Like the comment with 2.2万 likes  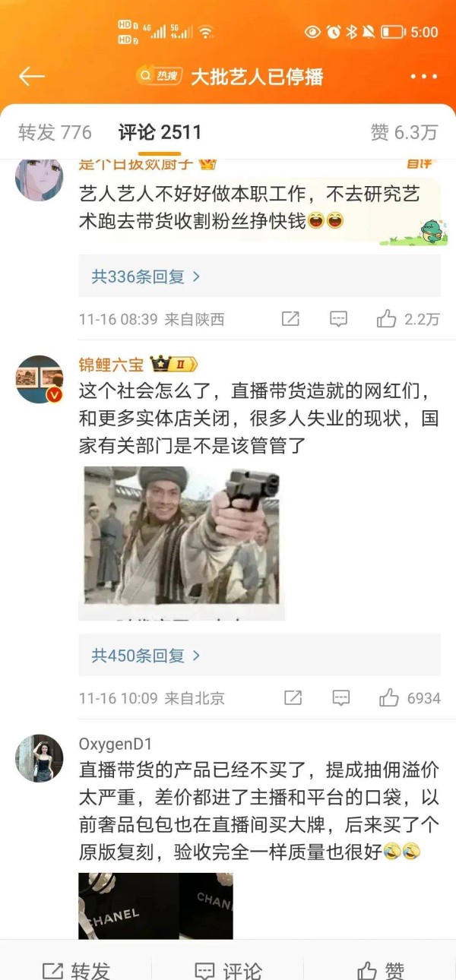[408, 319]
